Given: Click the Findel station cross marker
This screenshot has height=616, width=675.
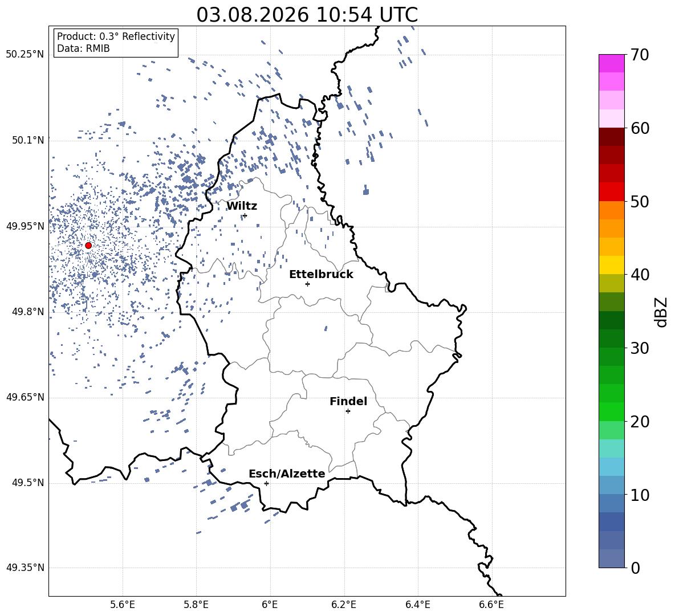Looking at the screenshot, I should point(348,411).
